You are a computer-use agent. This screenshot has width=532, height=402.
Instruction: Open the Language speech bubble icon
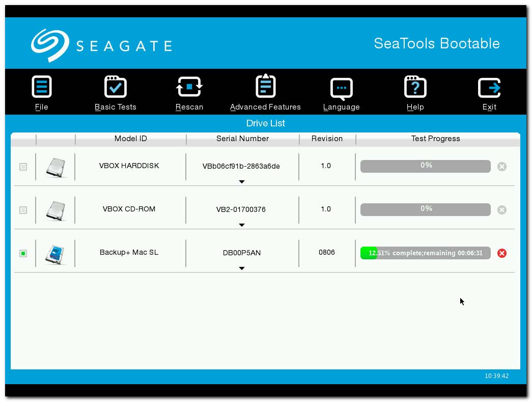tap(341, 89)
